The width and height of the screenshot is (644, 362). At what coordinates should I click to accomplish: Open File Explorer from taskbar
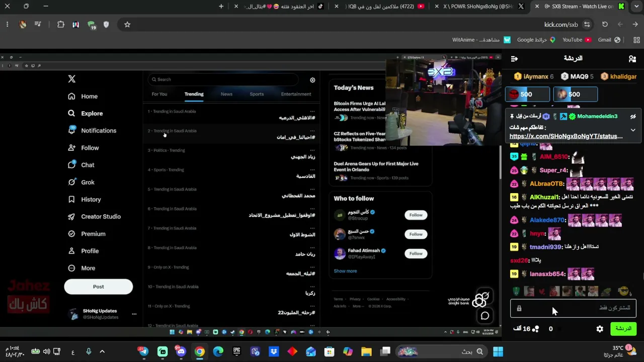point(366,352)
